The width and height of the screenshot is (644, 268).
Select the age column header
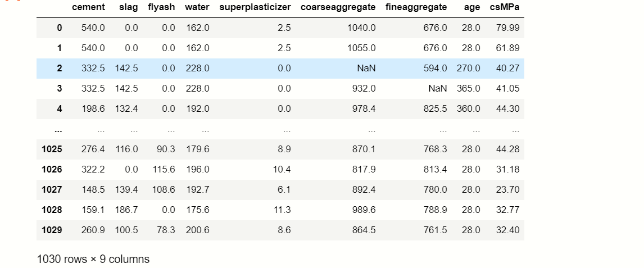[x=472, y=7]
